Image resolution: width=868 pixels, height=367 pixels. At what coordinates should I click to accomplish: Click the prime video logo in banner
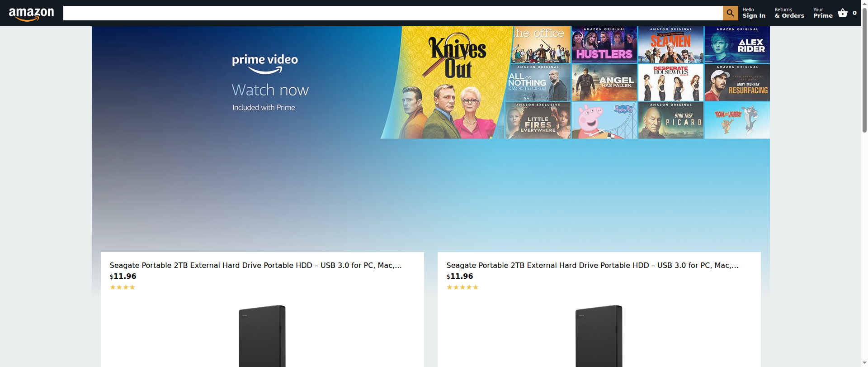coord(265,64)
